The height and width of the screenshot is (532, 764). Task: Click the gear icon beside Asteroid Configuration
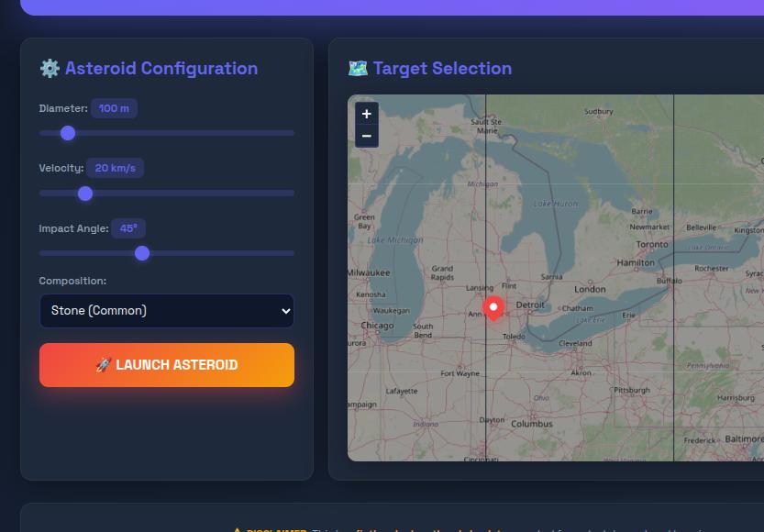pos(50,69)
